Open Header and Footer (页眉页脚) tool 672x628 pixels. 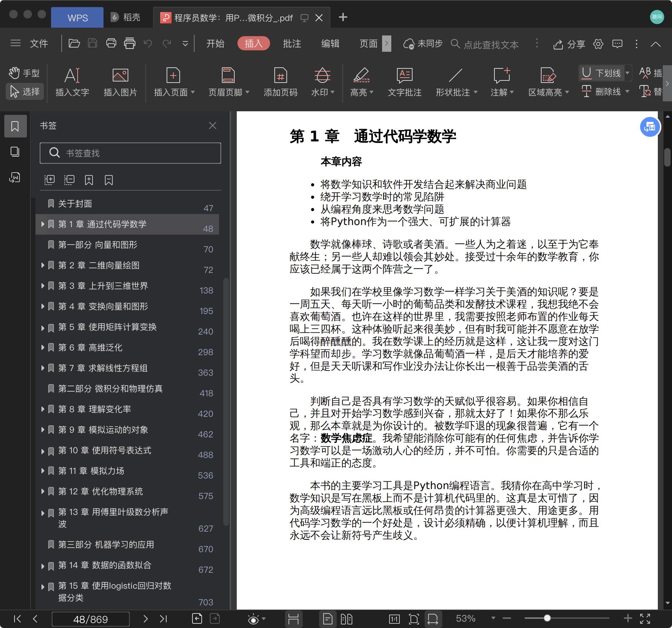pos(228,75)
